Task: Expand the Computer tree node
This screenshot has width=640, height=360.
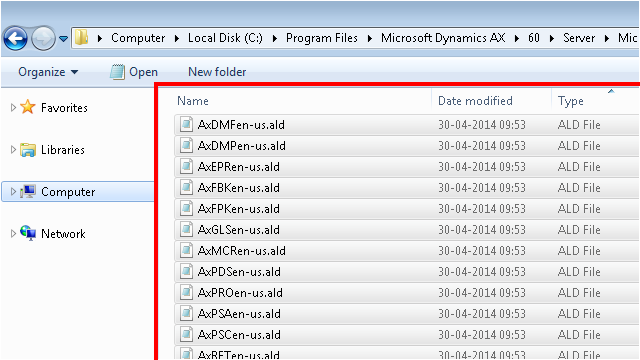Action: click(x=13, y=191)
